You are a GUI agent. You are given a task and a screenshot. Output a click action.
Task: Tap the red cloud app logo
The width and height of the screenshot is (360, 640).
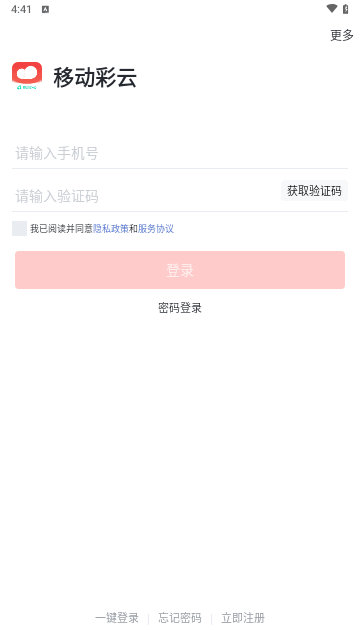click(x=27, y=76)
